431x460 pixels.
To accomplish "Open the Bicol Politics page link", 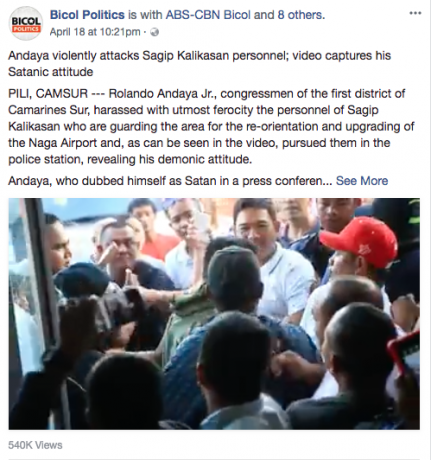I will (x=87, y=15).
